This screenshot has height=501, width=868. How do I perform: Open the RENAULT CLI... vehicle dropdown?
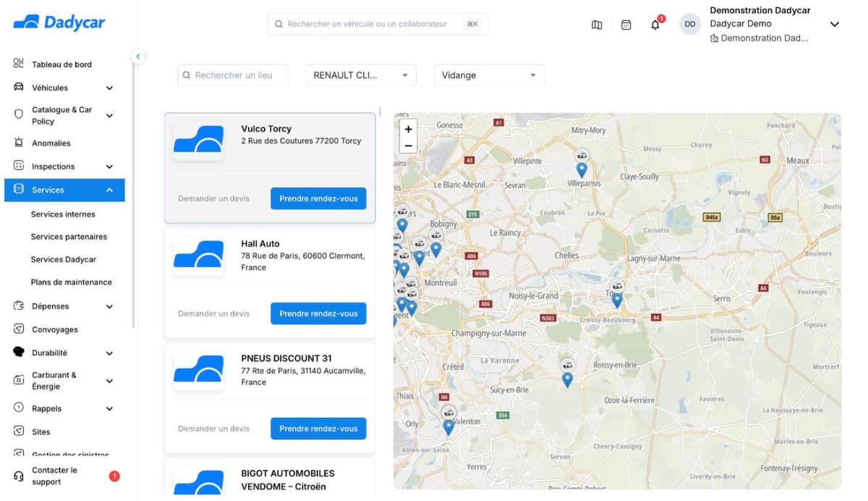[x=361, y=75]
